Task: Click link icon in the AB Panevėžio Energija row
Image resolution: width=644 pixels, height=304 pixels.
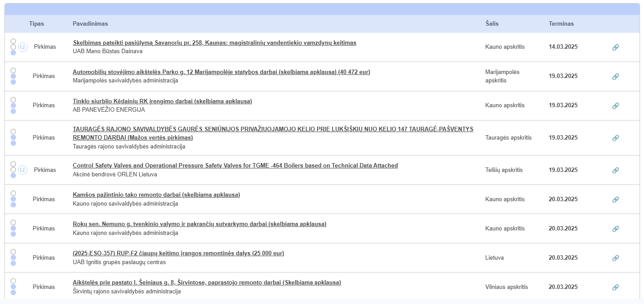Action: pyautogui.click(x=615, y=106)
